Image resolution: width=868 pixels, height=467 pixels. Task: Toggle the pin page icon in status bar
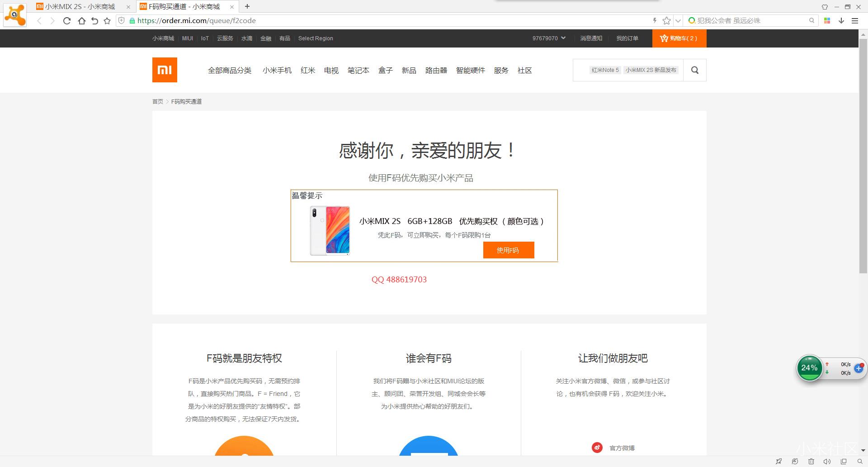click(x=778, y=461)
